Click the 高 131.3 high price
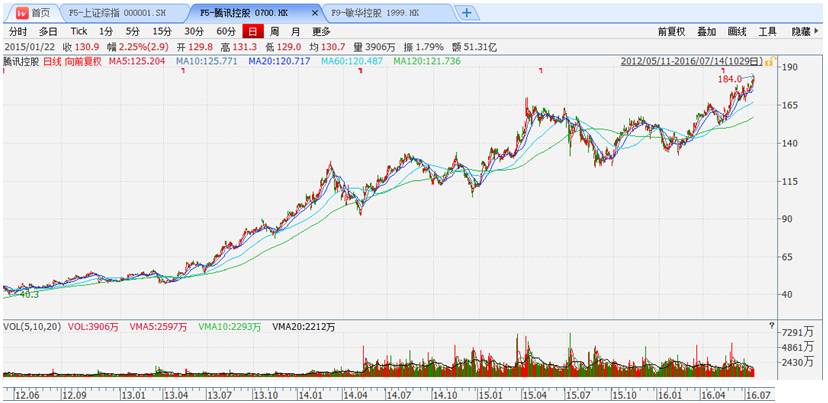Viewport: 828px width, 403px height. (x=239, y=48)
